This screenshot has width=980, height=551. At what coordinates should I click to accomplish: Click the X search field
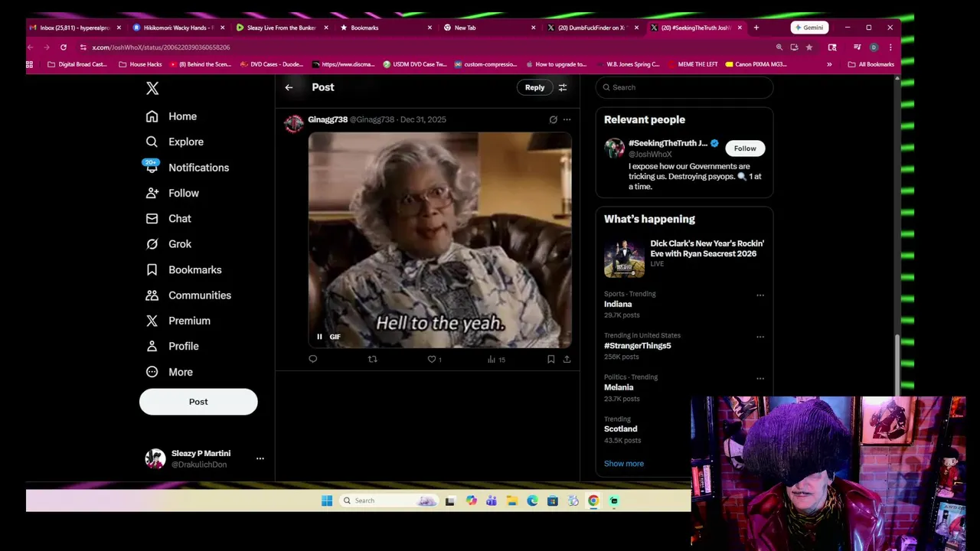[x=684, y=87]
